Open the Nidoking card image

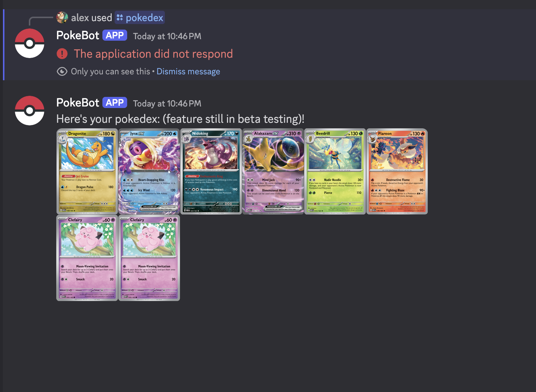211,172
